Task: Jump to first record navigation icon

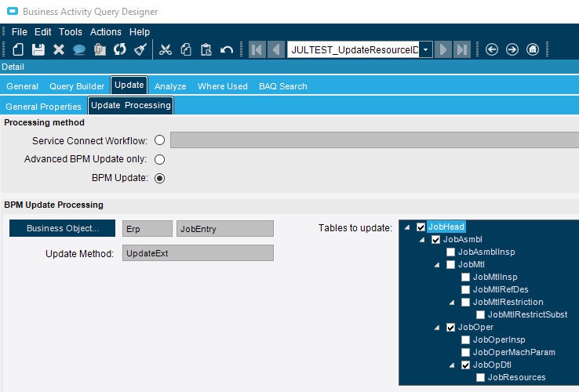Action: pos(257,49)
